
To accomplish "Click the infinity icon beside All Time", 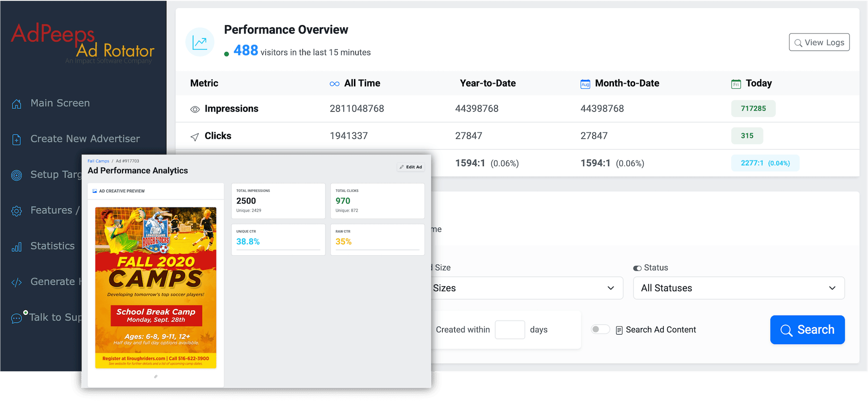I will (x=335, y=84).
